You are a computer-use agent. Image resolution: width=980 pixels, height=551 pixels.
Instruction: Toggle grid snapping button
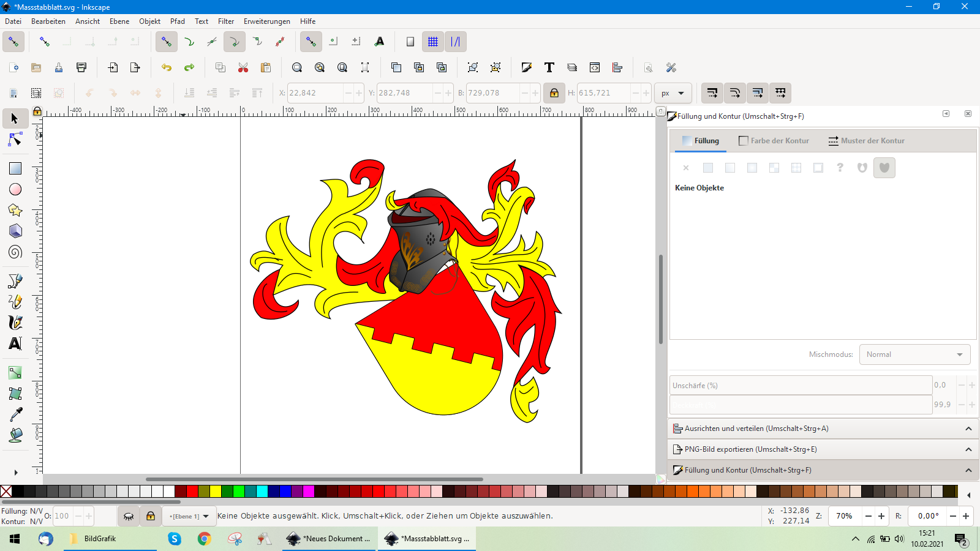click(433, 42)
